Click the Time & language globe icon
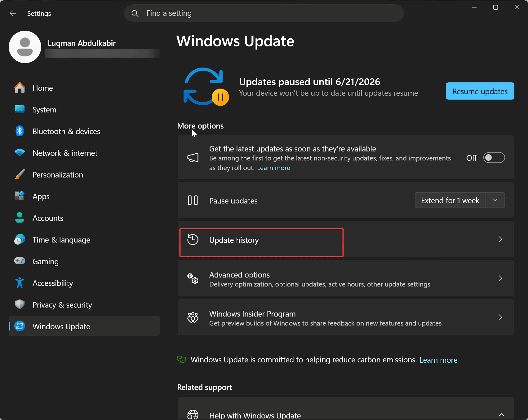Image resolution: width=528 pixels, height=420 pixels. [x=20, y=239]
